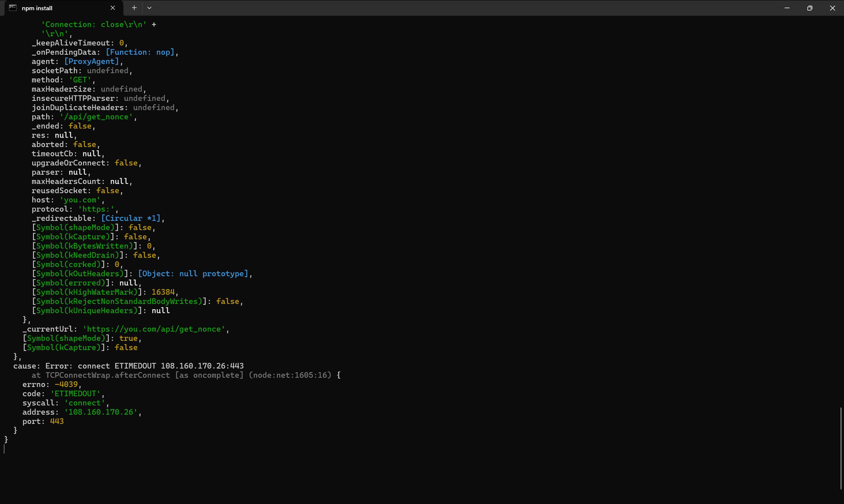844x504 pixels.
Task: Click the empty title bar drag area
Action: click(x=441, y=8)
